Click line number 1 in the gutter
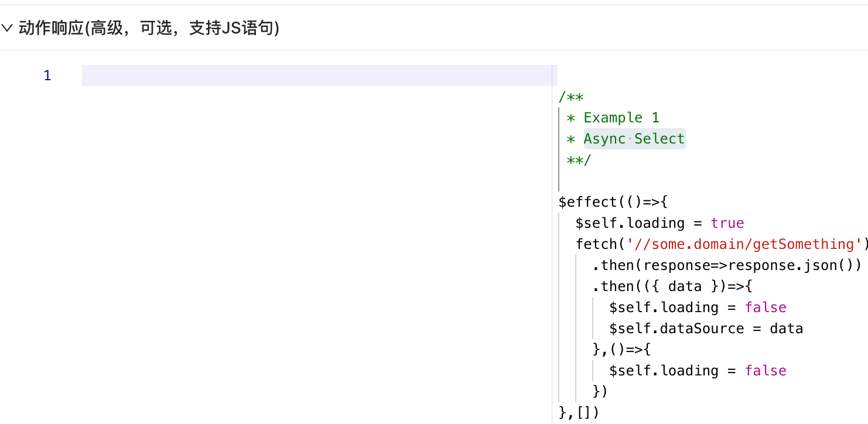The width and height of the screenshot is (868, 424). (x=47, y=76)
